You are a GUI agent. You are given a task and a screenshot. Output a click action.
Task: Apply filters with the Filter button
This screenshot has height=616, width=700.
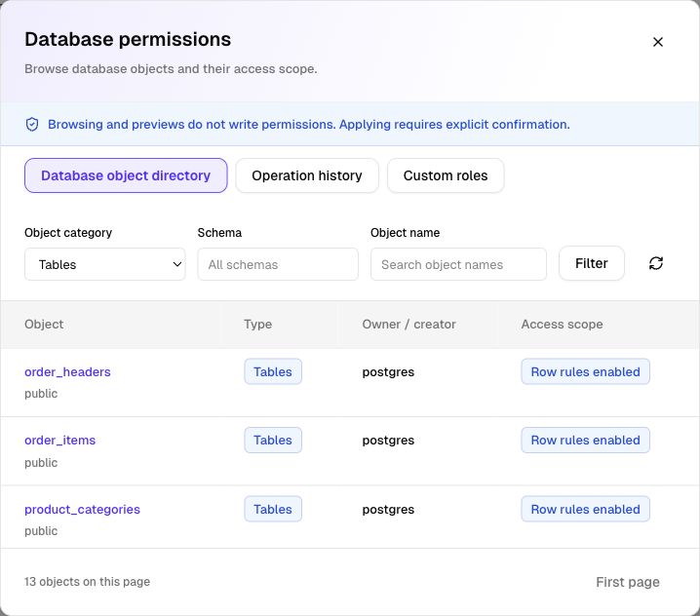pos(592,263)
